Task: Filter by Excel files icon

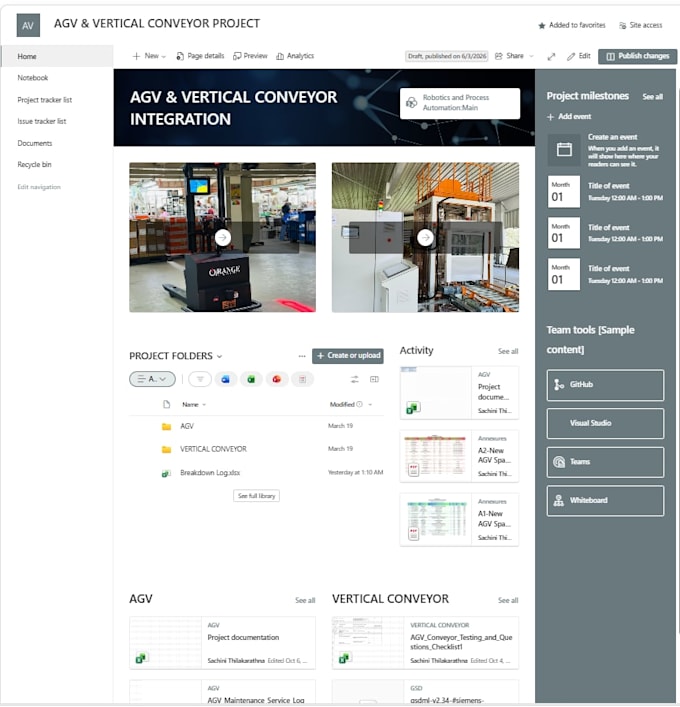Action: [251, 379]
